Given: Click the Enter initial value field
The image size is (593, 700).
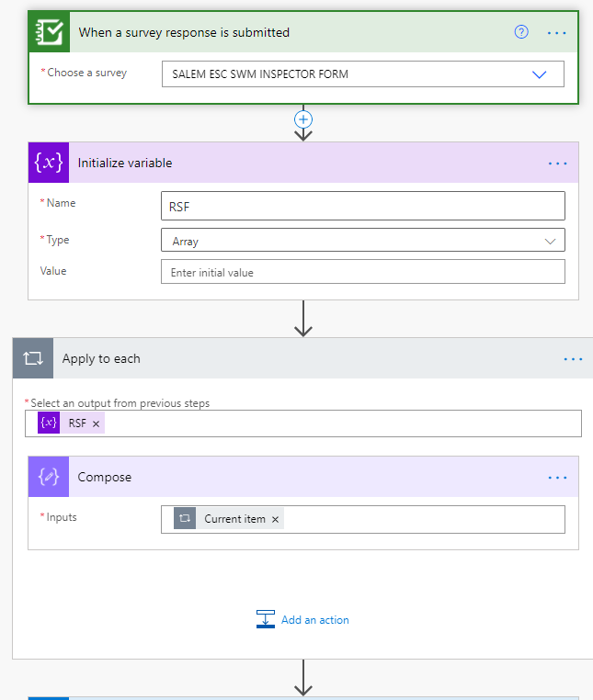Looking at the screenshot, I should pyautogui.click(x=362, y=272).
